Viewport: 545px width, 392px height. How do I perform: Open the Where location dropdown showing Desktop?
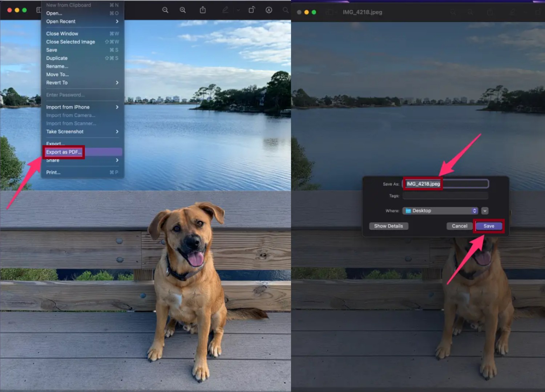pyautogui.click(x=440, y=211)
